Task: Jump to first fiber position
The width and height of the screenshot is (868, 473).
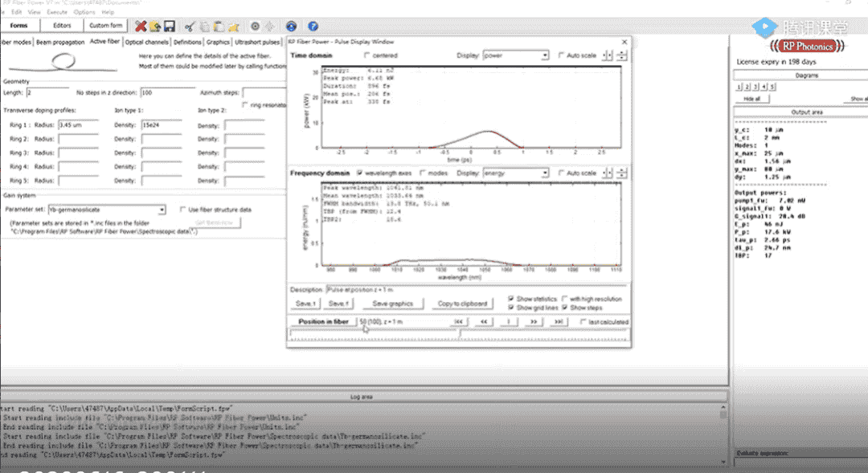Action: (458, 321)
